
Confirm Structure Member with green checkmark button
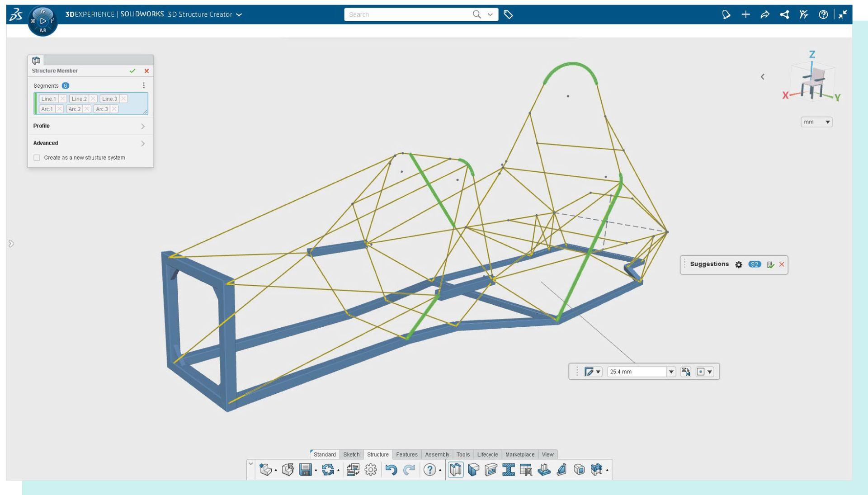(x=132, y=70)
